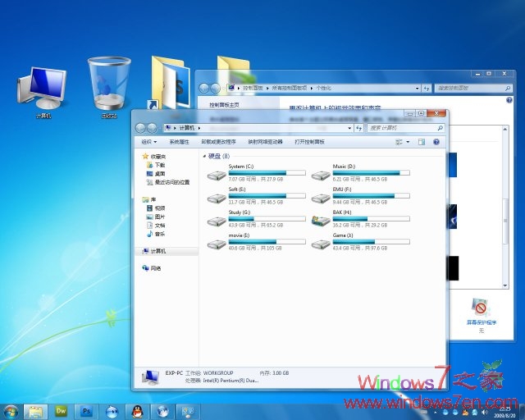The width and height of the screenshot is (525, 420).
Task: Open 桌面 in the sidebar
Action: [156, 174]
